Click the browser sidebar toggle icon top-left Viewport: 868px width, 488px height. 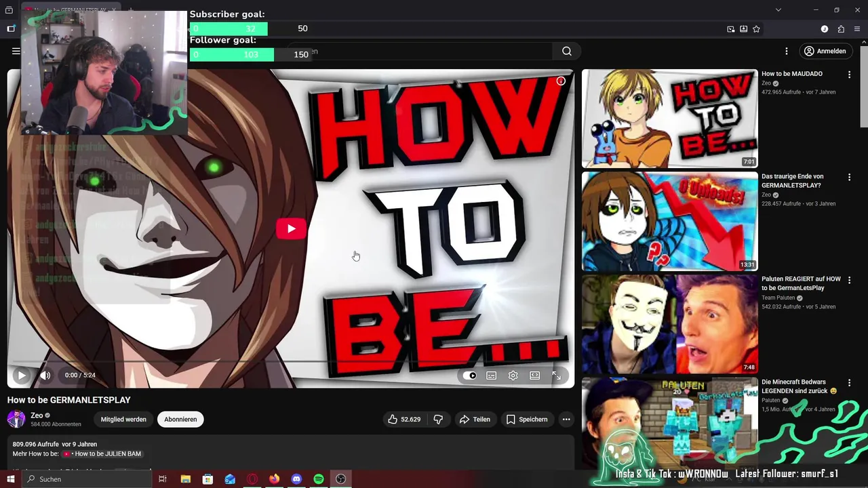11,28
